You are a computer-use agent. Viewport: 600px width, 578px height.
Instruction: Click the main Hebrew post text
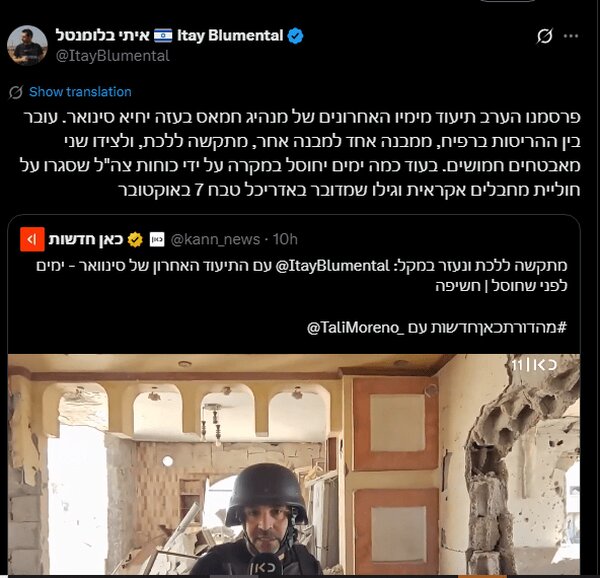pos(300,154)
